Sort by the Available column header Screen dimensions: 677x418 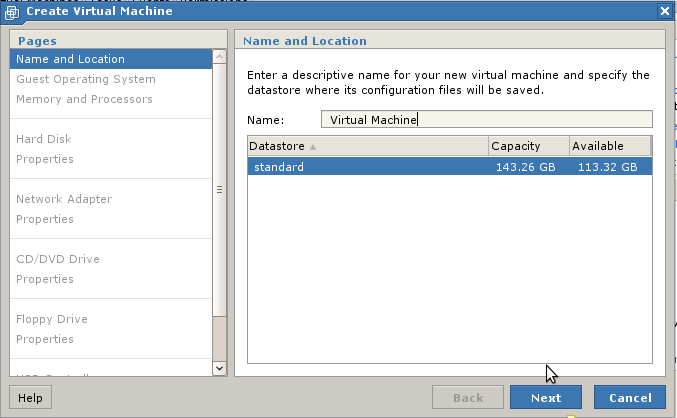click(609, 146)
